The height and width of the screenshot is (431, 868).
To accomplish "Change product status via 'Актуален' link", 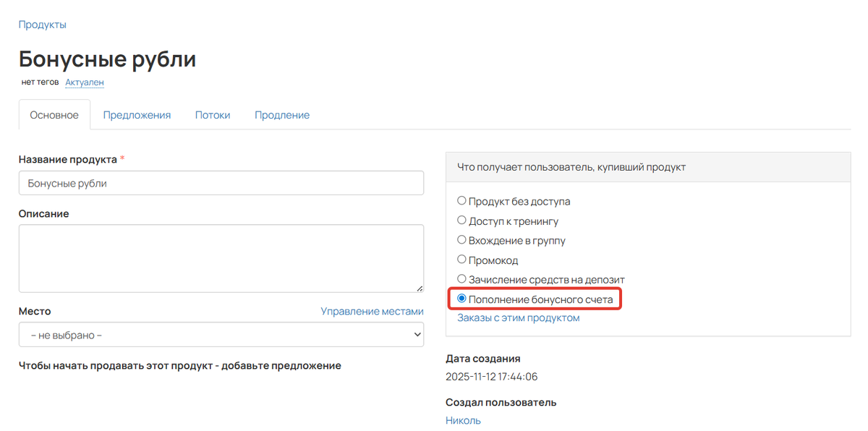I will click(x=84, y=82).
